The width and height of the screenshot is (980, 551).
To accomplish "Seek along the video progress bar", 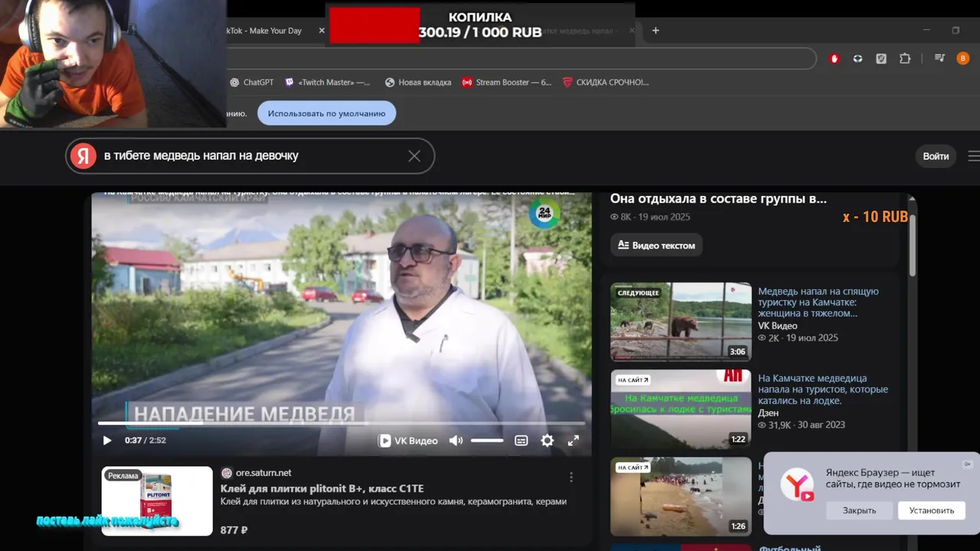I will click(341, 422).
